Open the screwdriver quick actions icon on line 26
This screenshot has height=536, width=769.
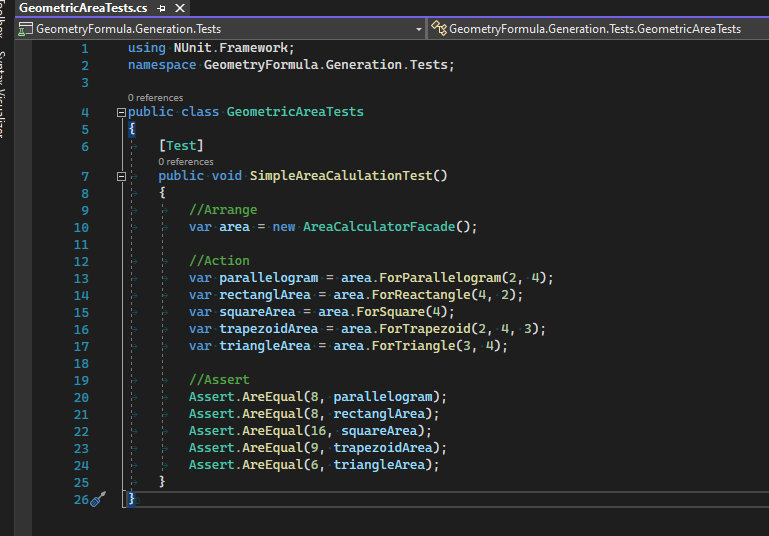[x=98, y=499]
